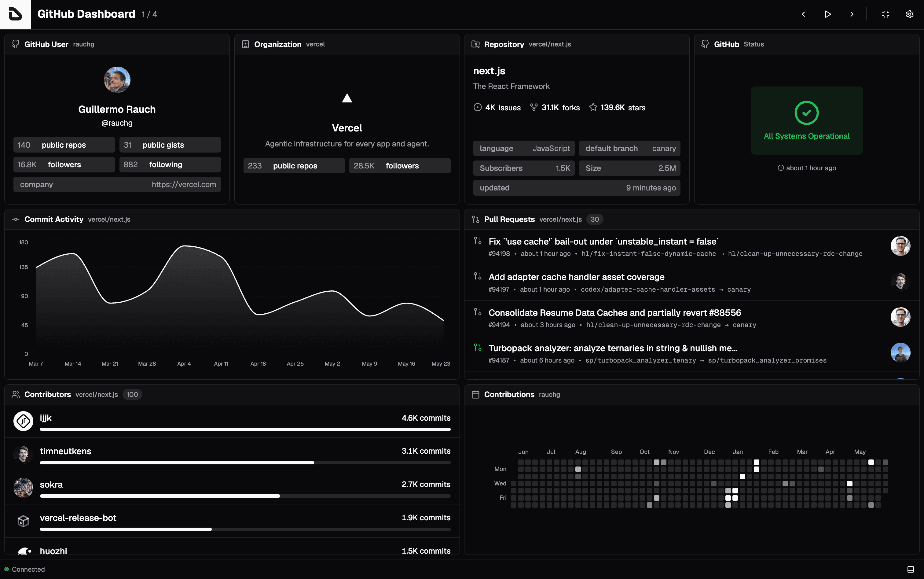Click green PR icon for Turbopack analyzer

pyautogui.click(x=477, y=347)
